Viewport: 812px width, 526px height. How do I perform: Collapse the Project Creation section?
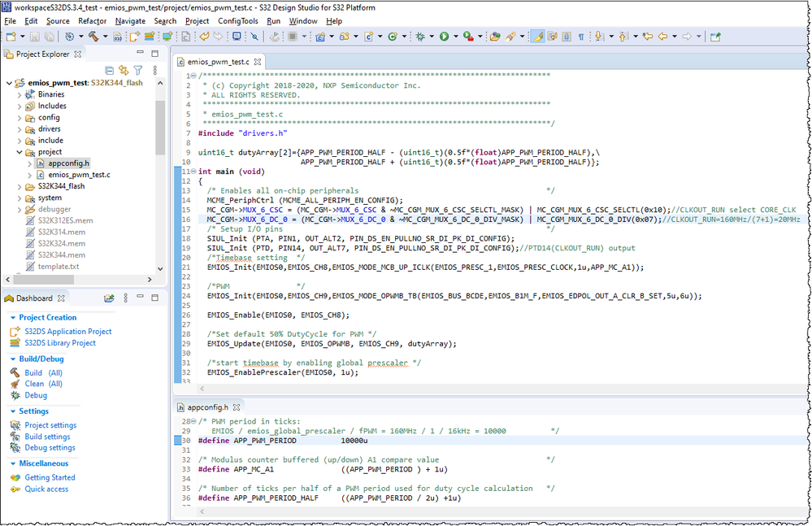click(x=13, y=317)
